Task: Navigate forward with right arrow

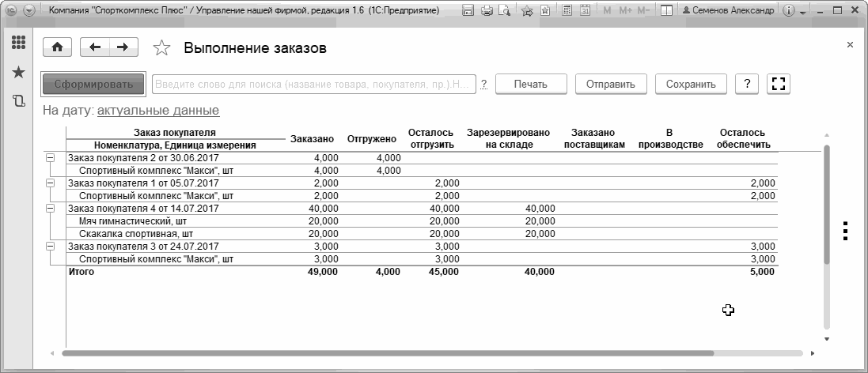Action: (123, 47)
